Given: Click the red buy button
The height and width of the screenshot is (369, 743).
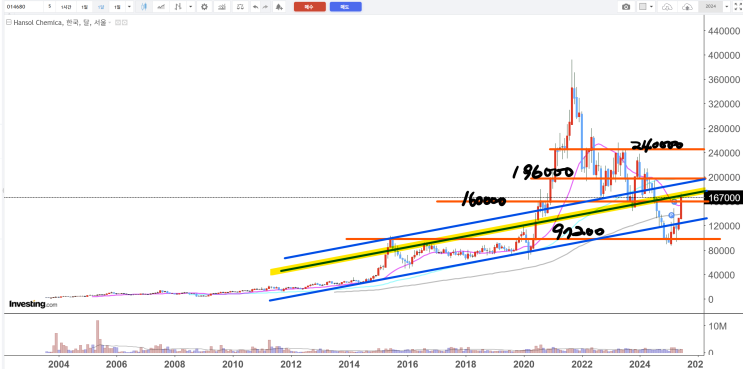Looking at the screenshot, I should coord(310,7).
